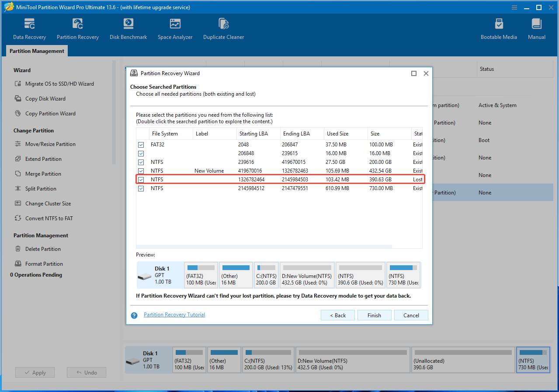This screenshot has width=559, height=392.
Task: Uncheck the FAT32 partition checkbox
Action: point(141,145)
